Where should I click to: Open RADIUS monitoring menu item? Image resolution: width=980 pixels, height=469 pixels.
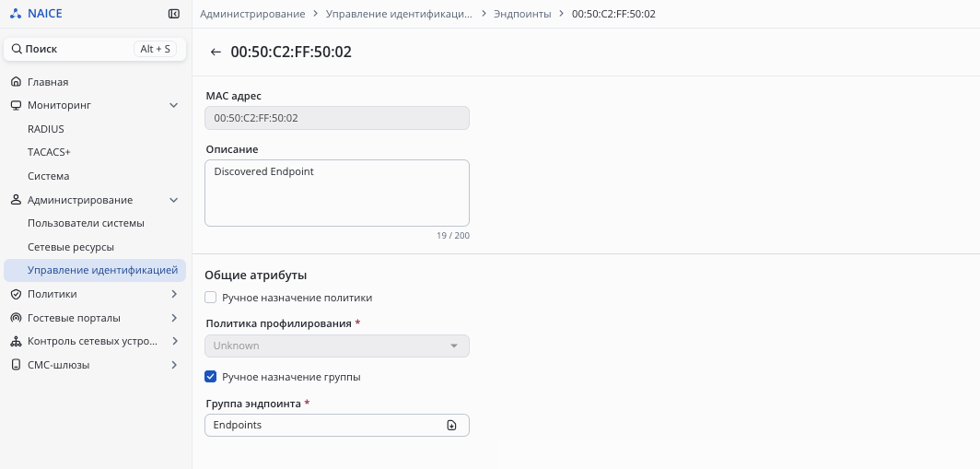[46, 129]
